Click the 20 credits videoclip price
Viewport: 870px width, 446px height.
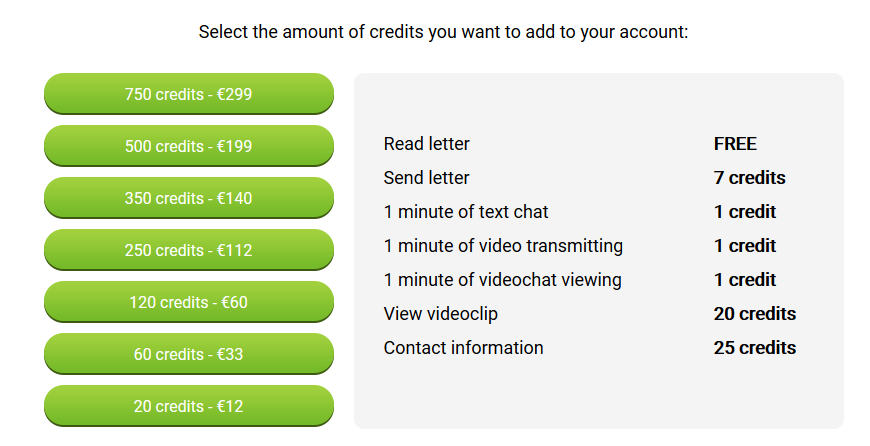(755, 314)
